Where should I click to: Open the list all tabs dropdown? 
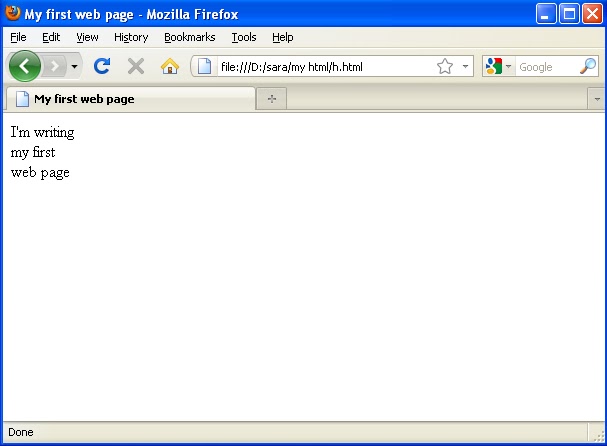pyautogui.click(x=597, y=99)
